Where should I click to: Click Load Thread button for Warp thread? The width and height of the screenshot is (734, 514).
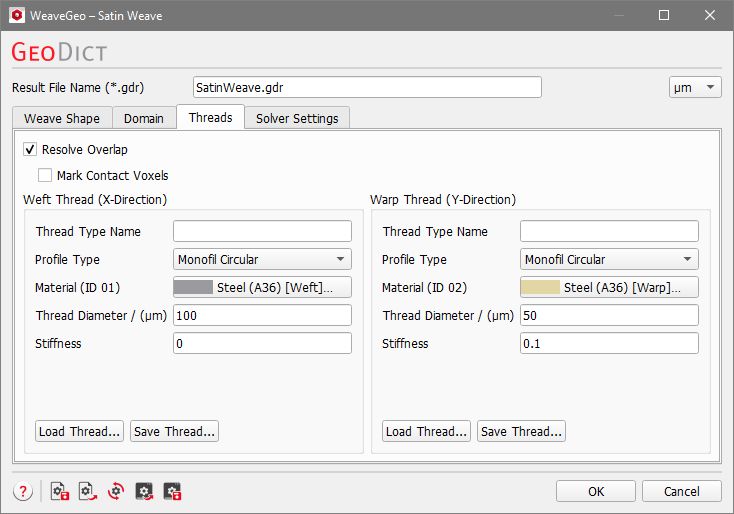pos(426,431)
